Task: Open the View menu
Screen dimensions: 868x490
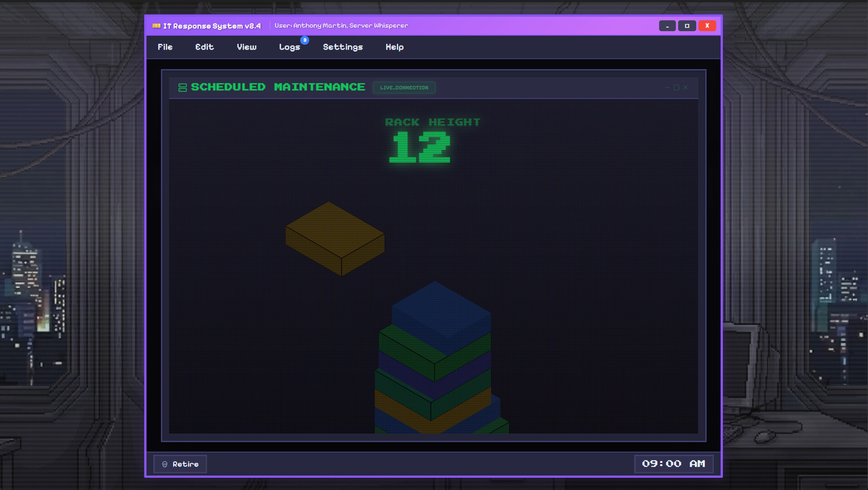Action: [x=247, y=47]
